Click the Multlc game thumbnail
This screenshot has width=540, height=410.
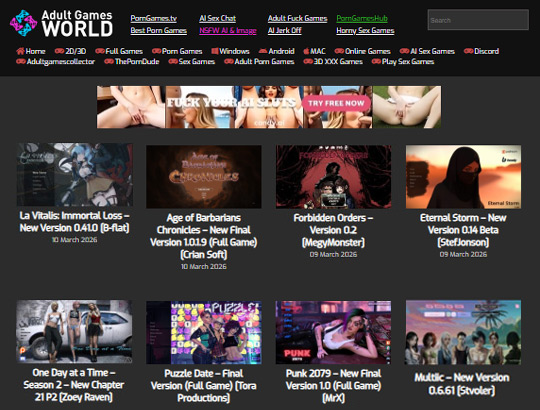[x=463, y=333]
